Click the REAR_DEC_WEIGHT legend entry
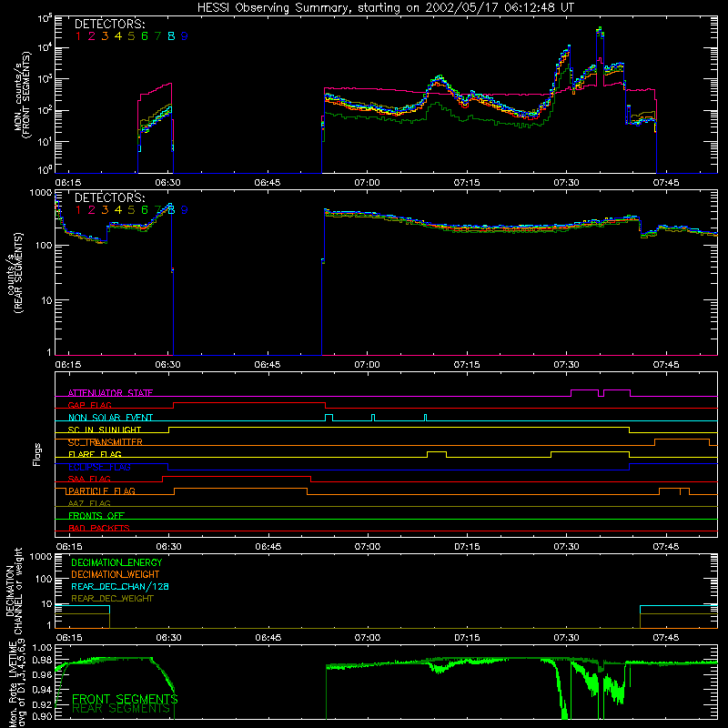728x728 pixels. [112, 599]
